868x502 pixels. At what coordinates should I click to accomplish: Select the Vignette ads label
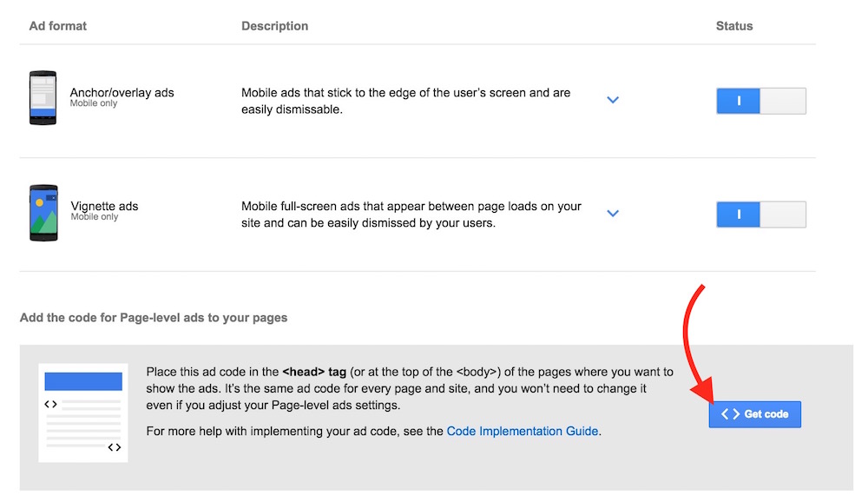tap(104, 206)
